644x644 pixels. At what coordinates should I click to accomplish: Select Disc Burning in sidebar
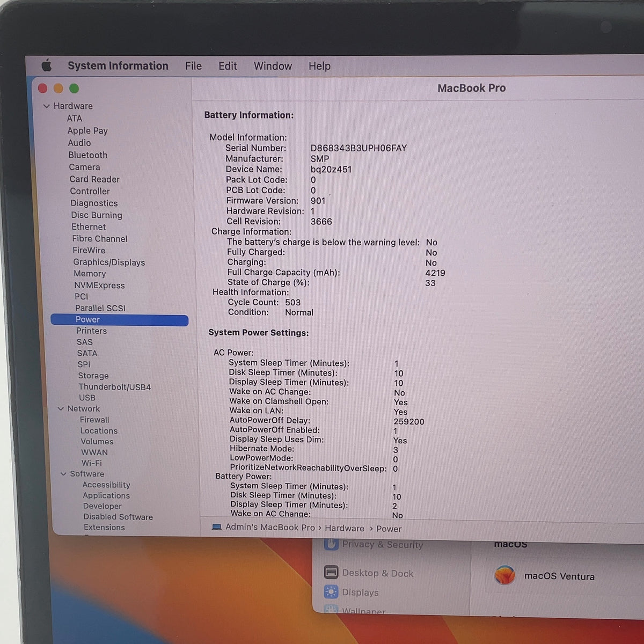pyautogui.click(x=97, y=215)
